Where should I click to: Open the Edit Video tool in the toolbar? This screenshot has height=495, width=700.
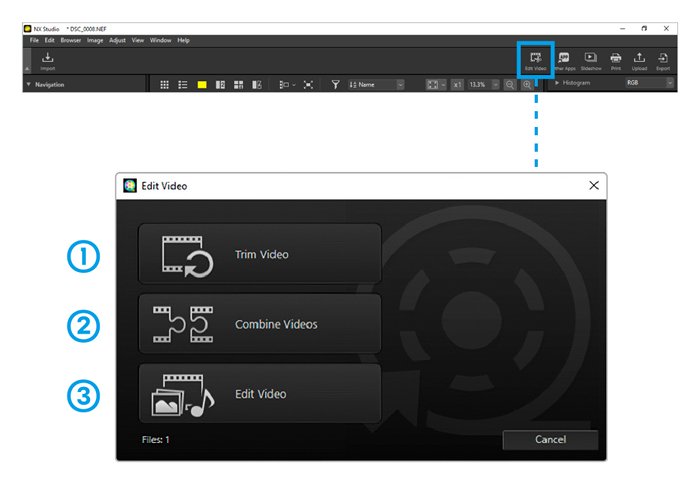536,60
